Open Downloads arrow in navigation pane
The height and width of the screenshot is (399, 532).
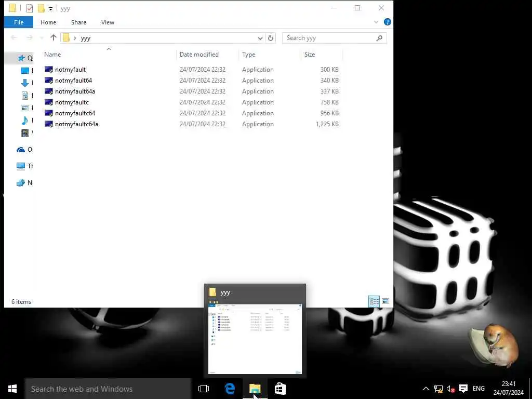point(25,83)
